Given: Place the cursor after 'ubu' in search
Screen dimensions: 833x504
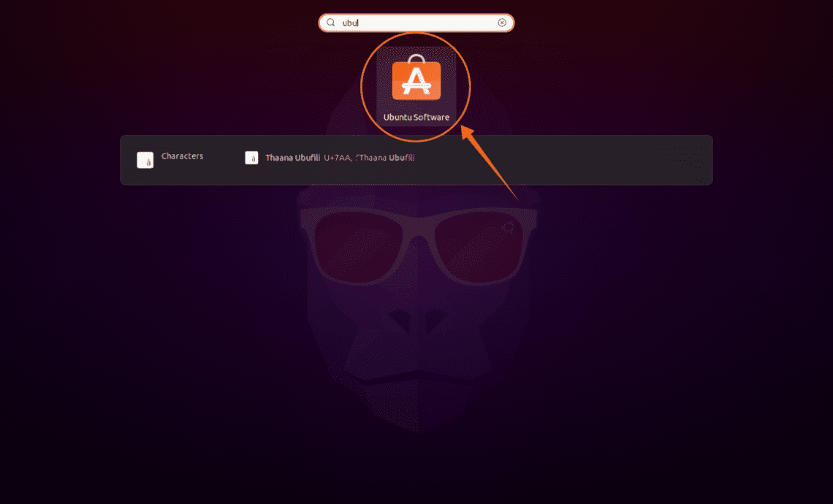Looking at the screenshot, I should pyautogui.click(x=360, y=23).
